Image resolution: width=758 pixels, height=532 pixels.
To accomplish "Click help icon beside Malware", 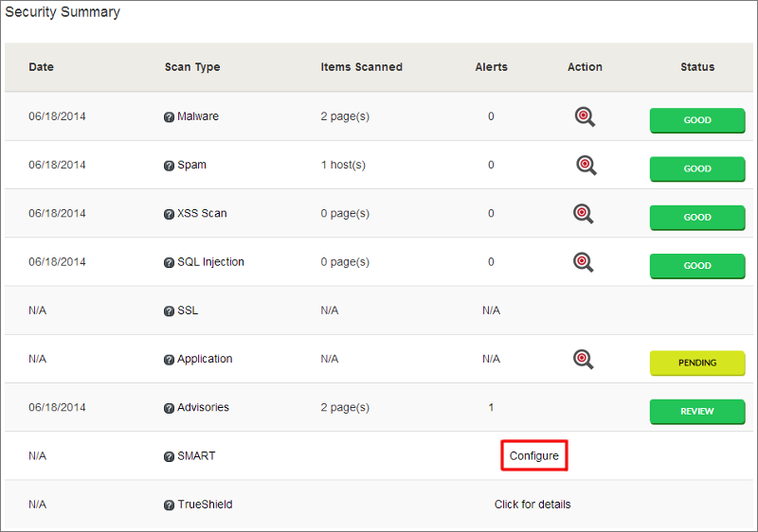I will (x=170, y=117).
